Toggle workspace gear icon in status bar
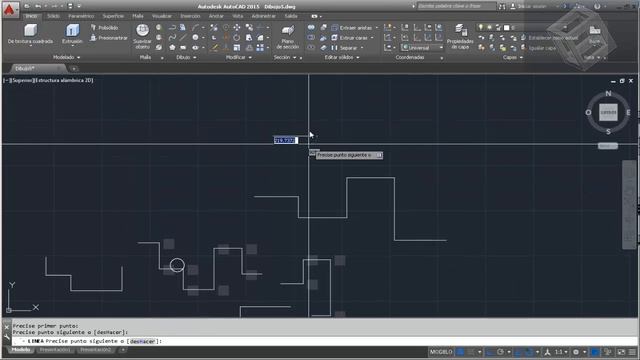This screenshot has width=640, height=360. click(576, 352)
